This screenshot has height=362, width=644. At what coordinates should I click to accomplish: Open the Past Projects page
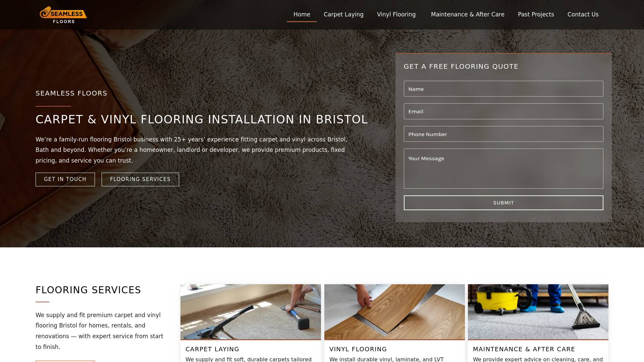pyautogui.click(x=536, y=14)
